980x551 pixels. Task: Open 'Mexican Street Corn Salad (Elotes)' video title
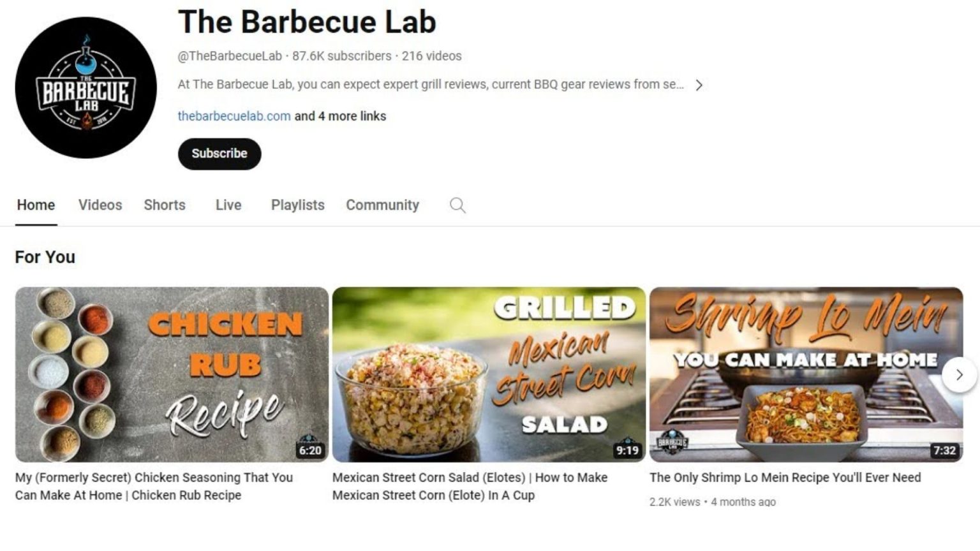(470, 486)
